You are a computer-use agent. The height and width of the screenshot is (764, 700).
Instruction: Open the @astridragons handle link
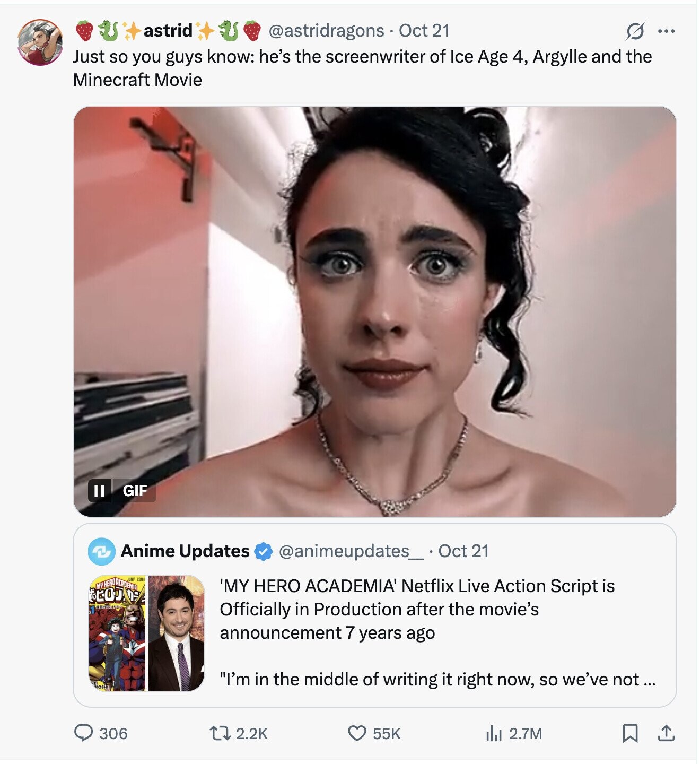point(326,31)
